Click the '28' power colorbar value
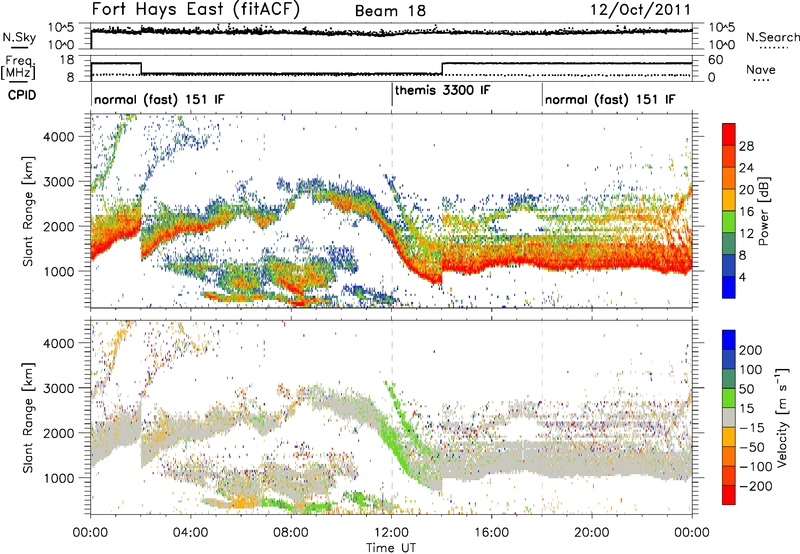 coord(746,146)
